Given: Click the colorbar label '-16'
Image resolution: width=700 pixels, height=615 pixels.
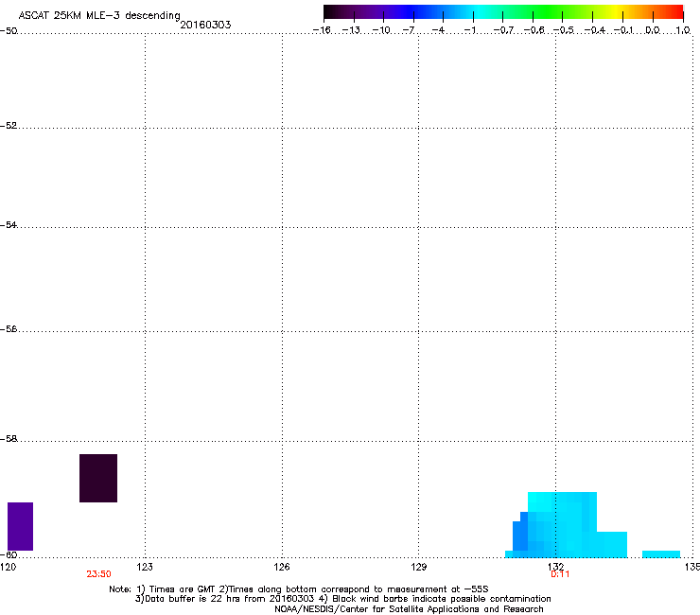Looking at the screenshot, I should point(322,30).
